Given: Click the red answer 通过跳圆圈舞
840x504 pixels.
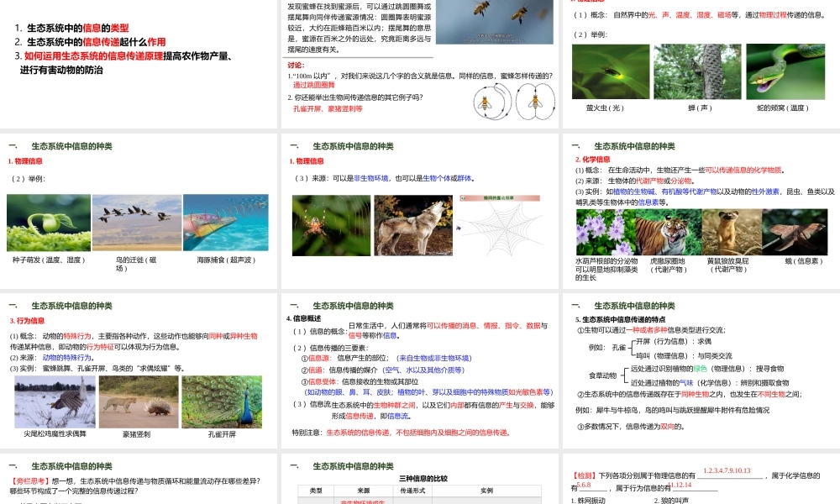Looking at the screenshot, I should (314, 85).
